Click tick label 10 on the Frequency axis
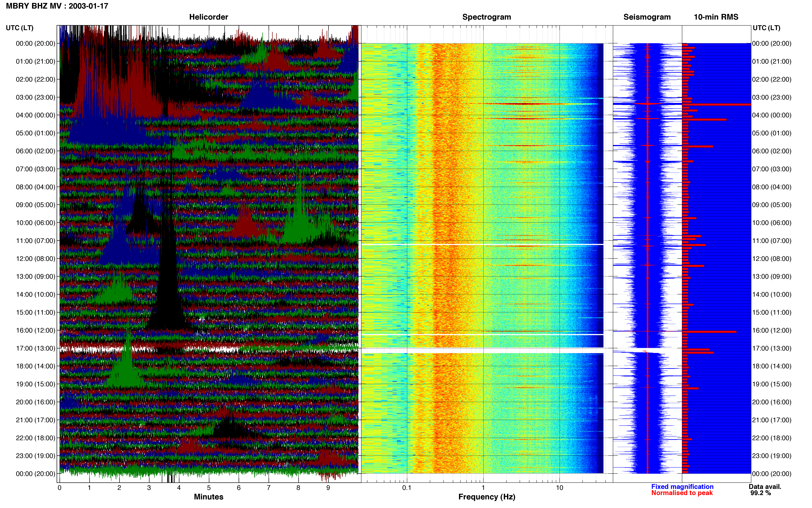 point(559,488)
